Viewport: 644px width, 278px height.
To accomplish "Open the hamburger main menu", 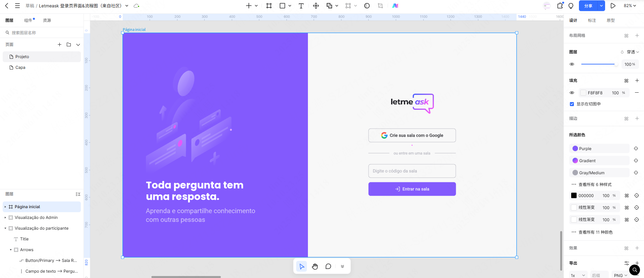I will 17,6.
